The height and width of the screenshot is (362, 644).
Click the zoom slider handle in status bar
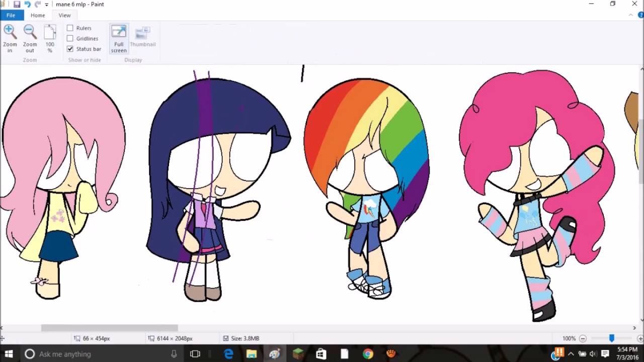pos(612,338)
